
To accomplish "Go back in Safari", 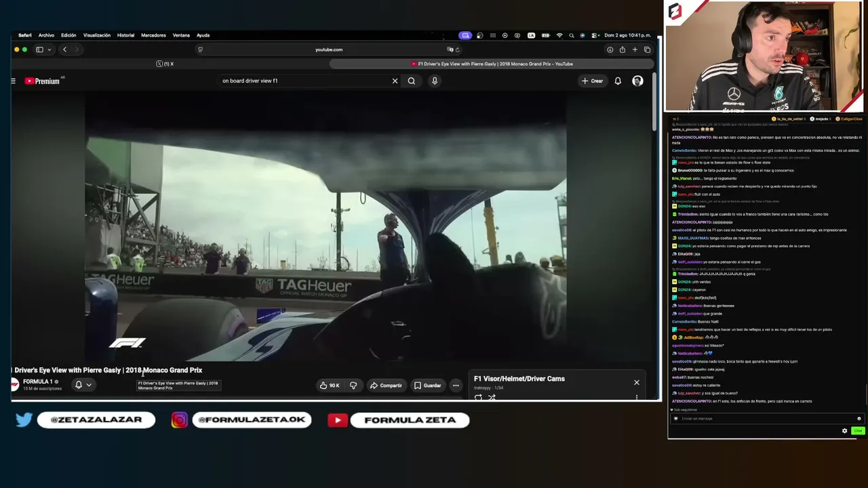I will tap(64, 49).
